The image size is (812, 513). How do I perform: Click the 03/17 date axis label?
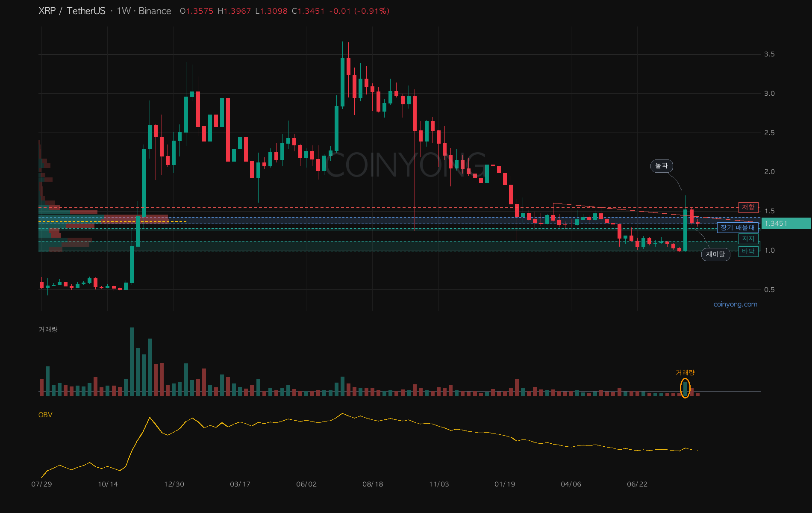pyautogui.click(x=240, y=484)
